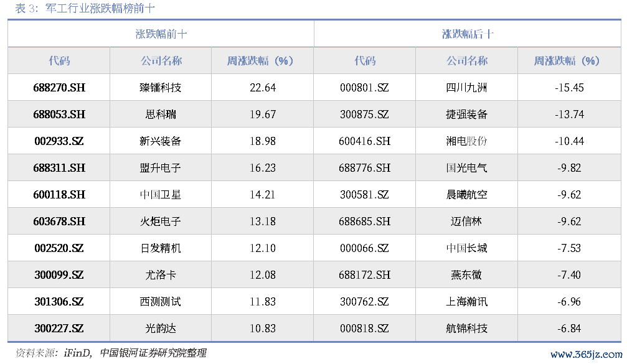The image size is (627, 364).
Task: Click stock code 301306.SZ
Action: [x=59, y=302]
